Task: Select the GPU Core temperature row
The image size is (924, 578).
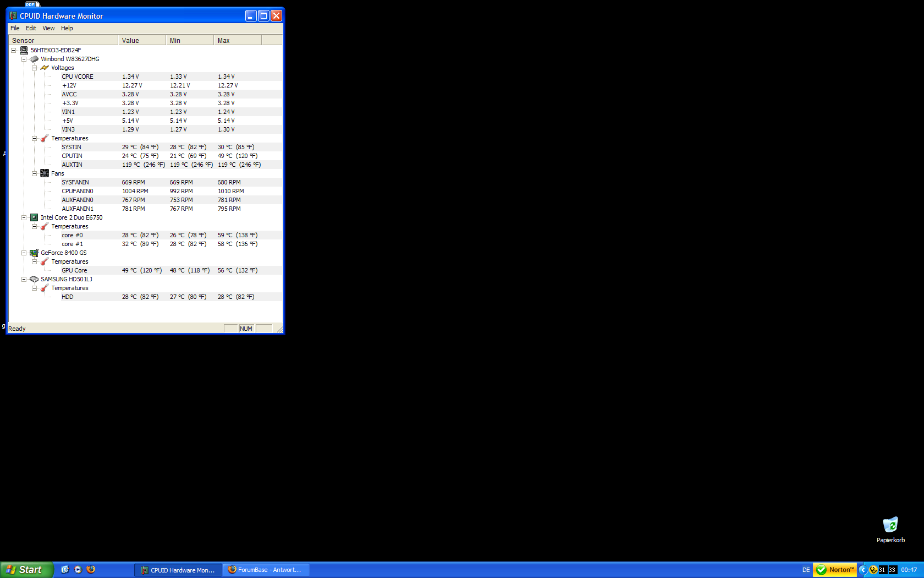Action: (172, 270)
